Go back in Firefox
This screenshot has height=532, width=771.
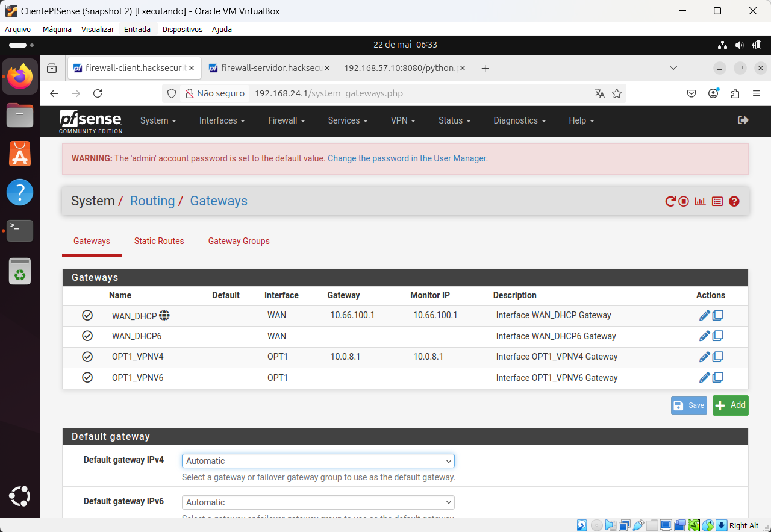coord(54,93)
